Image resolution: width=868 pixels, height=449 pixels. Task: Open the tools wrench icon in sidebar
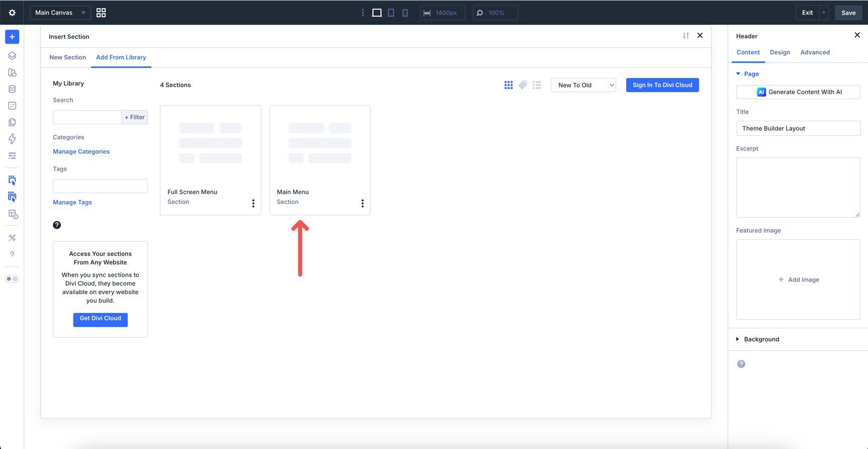12,238
